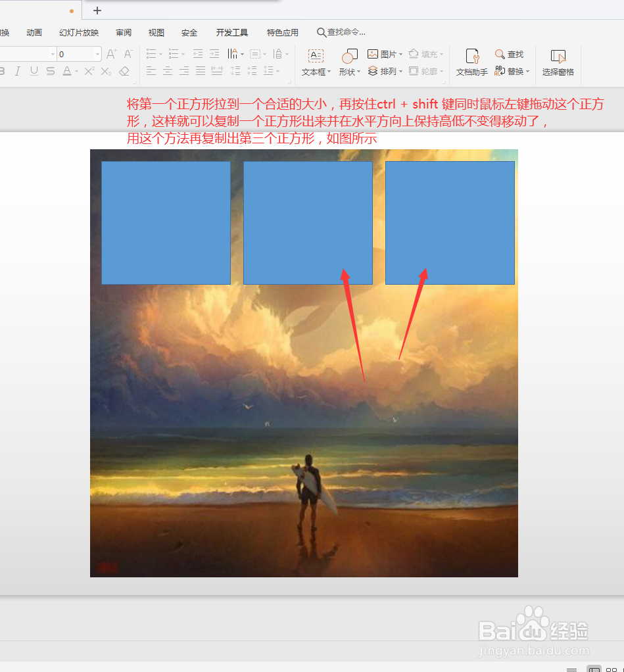Apply bulleted list icon

pos(151,54)
